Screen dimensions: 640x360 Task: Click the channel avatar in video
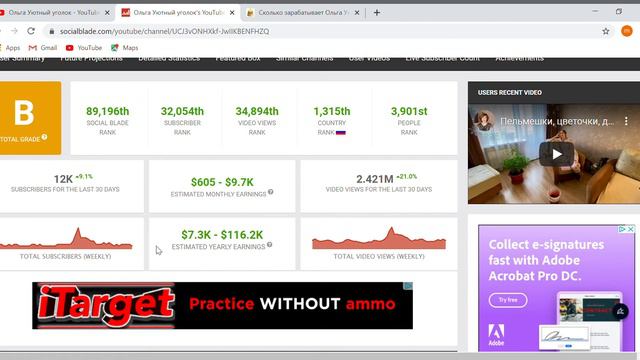484,121
